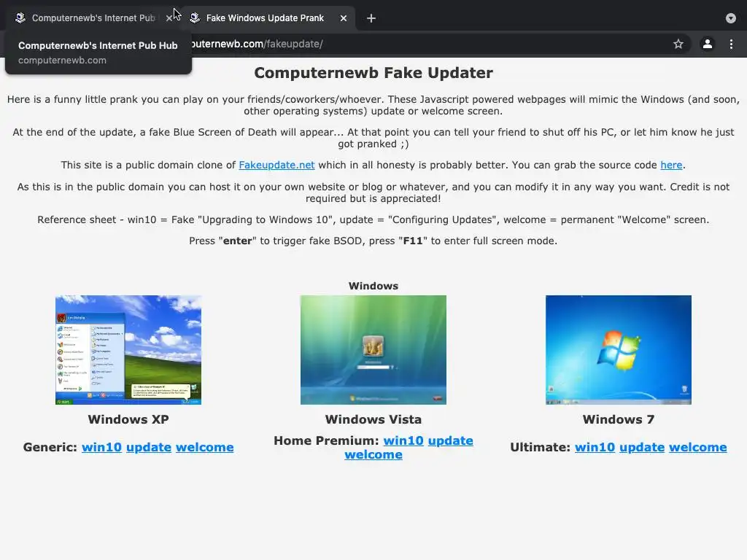Click the fakeupdate URL in address bar

tap(258, 44)
